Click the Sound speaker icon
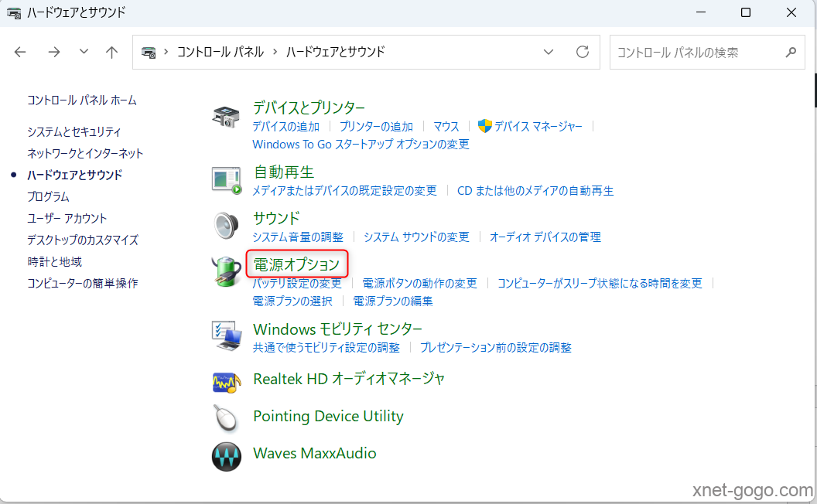817x504 pixels. pyautogui.click(x=226, y=226)
